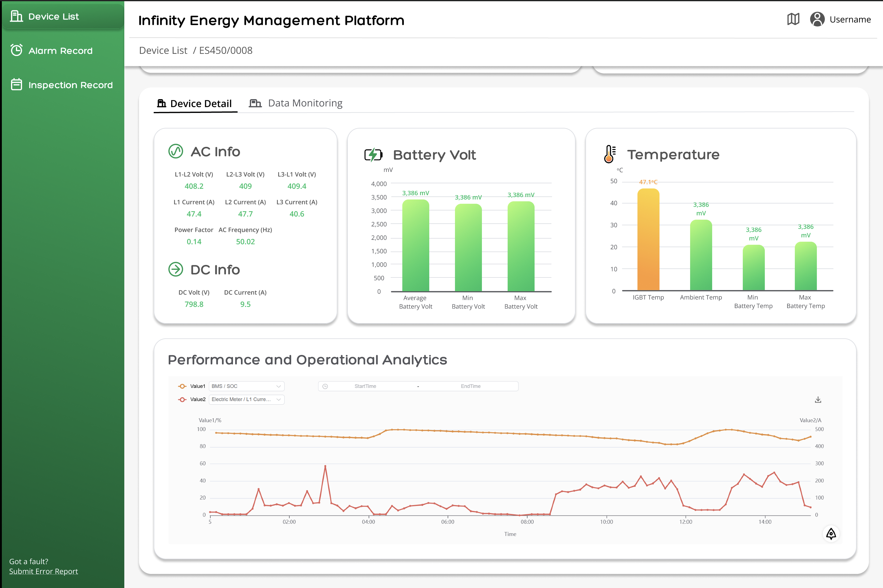
Task: Click the Alarm Record clock icon
Action: [17, 50]
